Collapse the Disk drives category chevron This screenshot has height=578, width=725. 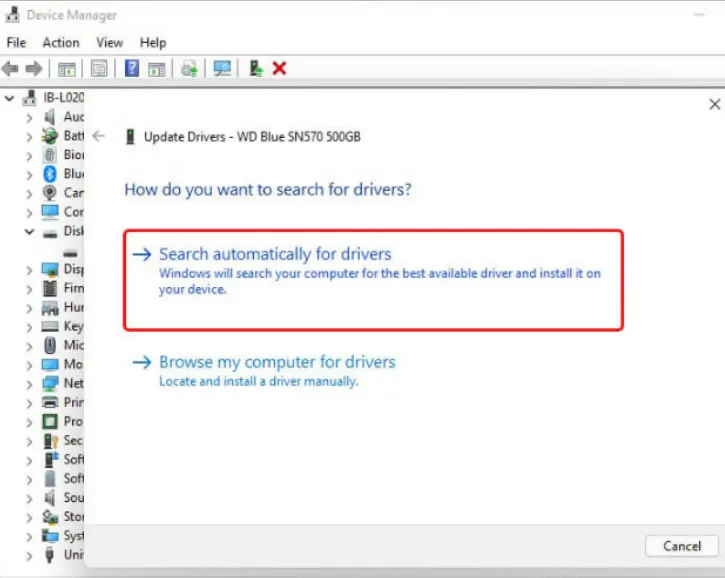[x=29, y=231]
